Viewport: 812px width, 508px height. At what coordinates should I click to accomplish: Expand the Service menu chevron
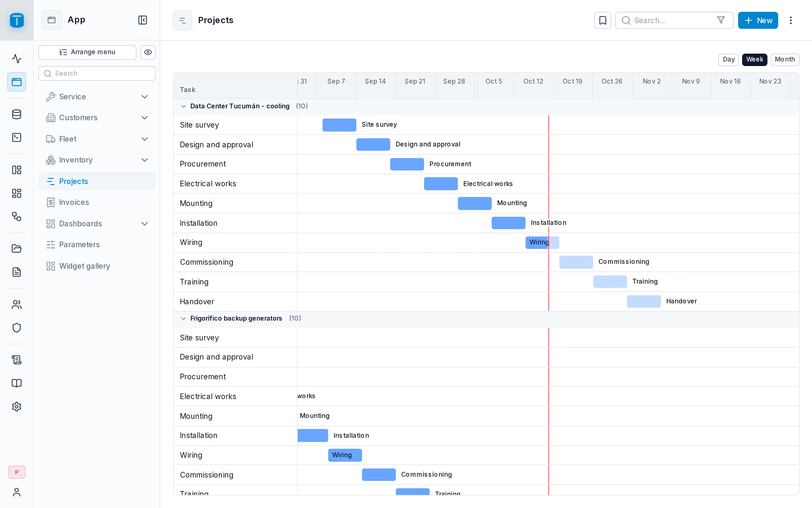point(145,97)
